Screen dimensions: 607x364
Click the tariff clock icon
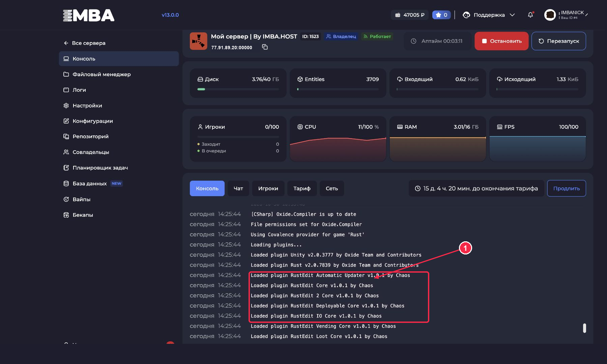tap(417, 188)
